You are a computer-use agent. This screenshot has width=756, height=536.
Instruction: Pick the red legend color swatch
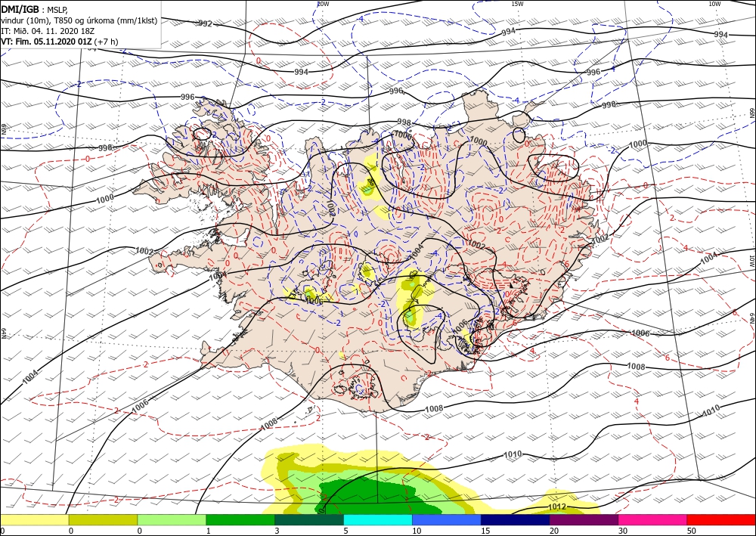(x=721, y=519)
